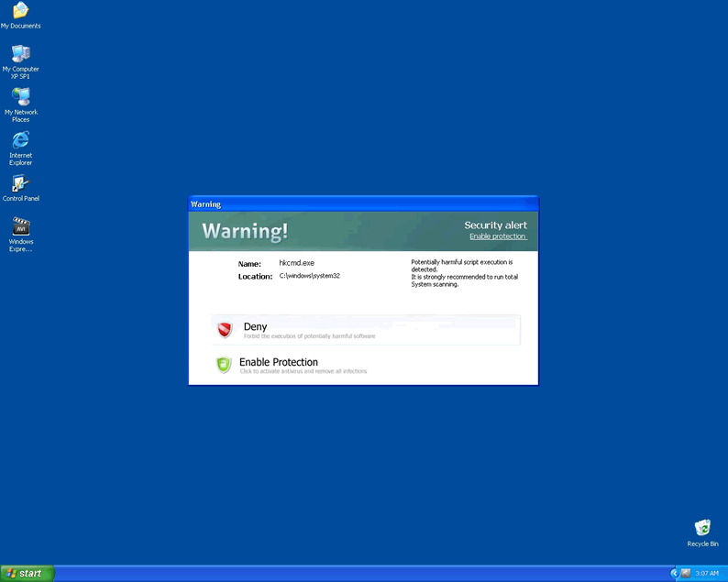Screen dimensions: 728x582
Task: Expand hidden tray icons with the arrow
Action: (674, 573)
